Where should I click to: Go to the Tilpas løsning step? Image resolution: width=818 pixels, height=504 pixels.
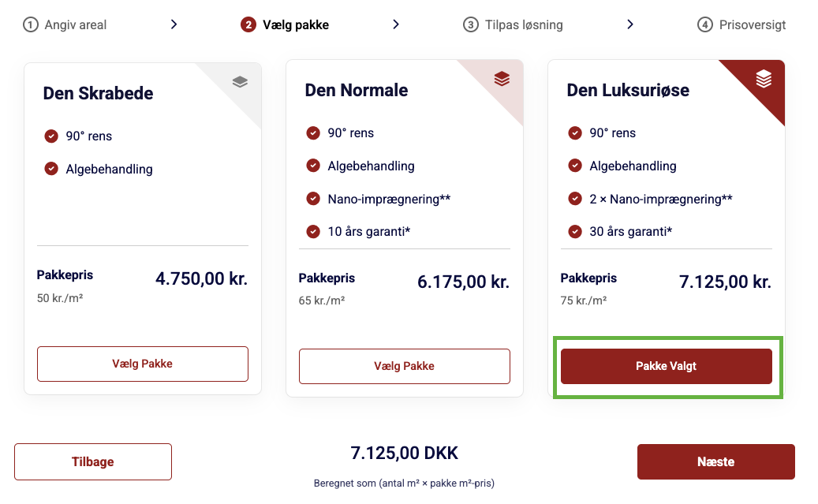[524, 24]
